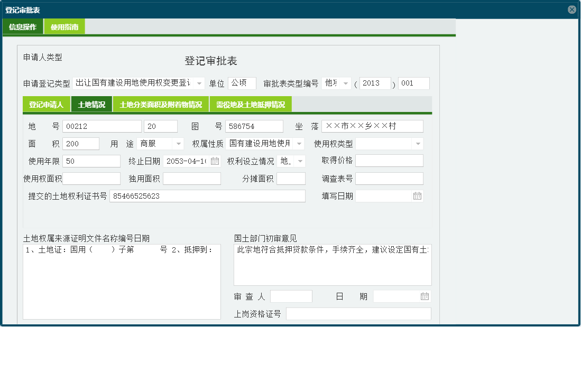Expand the 使用权类型 dropdown
This screenshot has width=581, height=392.
(418, 143)
